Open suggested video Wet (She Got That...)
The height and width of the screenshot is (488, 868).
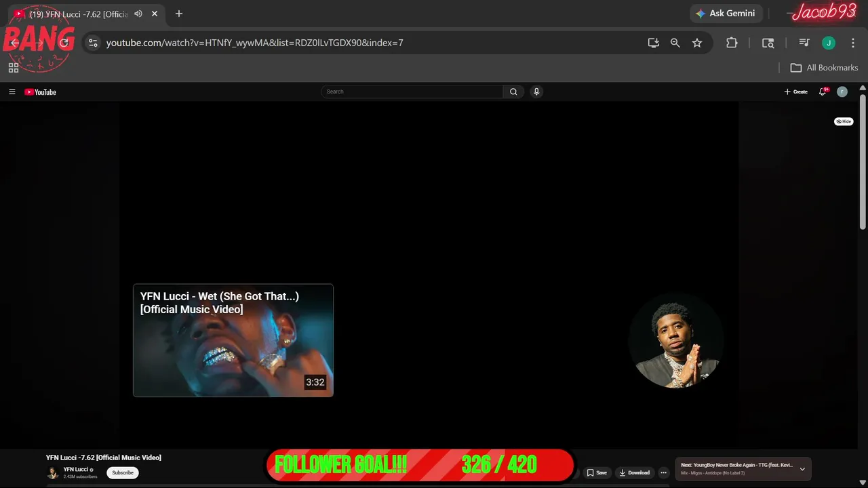pyautogui.click(x=233, y=340)
